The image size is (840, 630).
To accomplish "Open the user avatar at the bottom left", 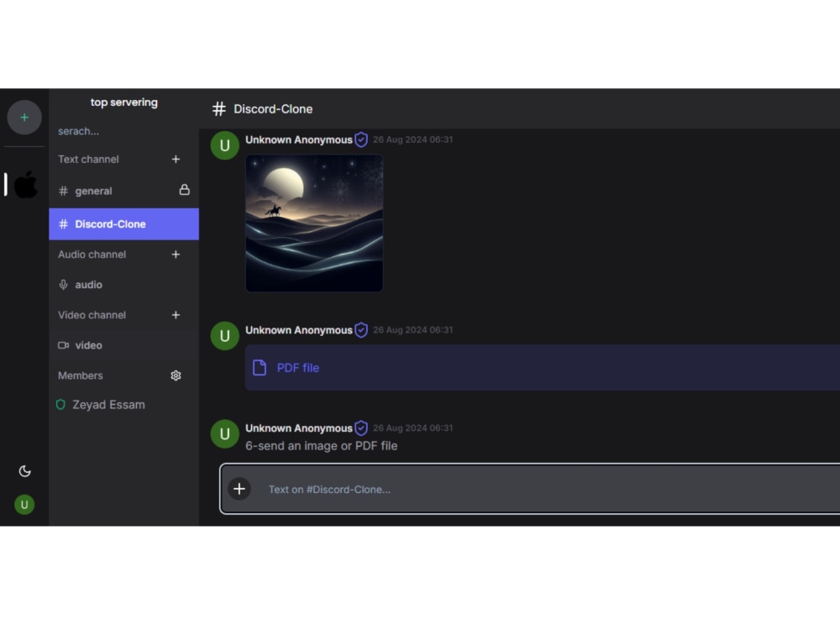I will [24, 504].
